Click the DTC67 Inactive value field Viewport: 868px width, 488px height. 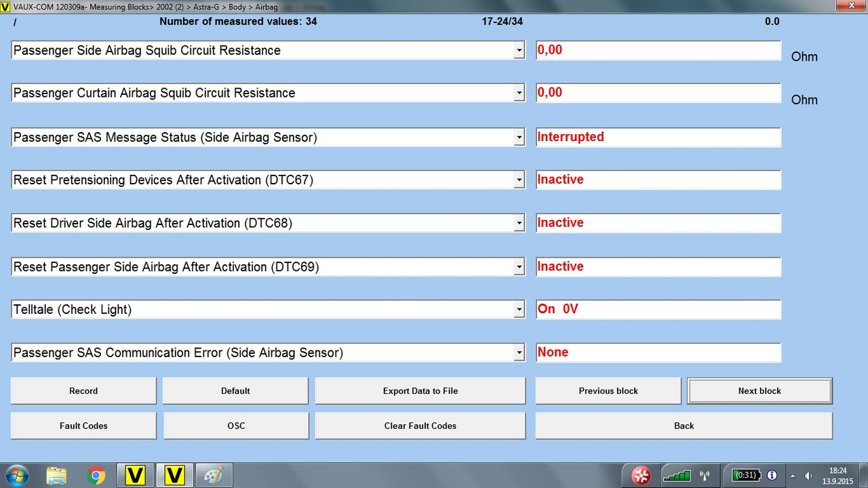(x=658, y=180)
